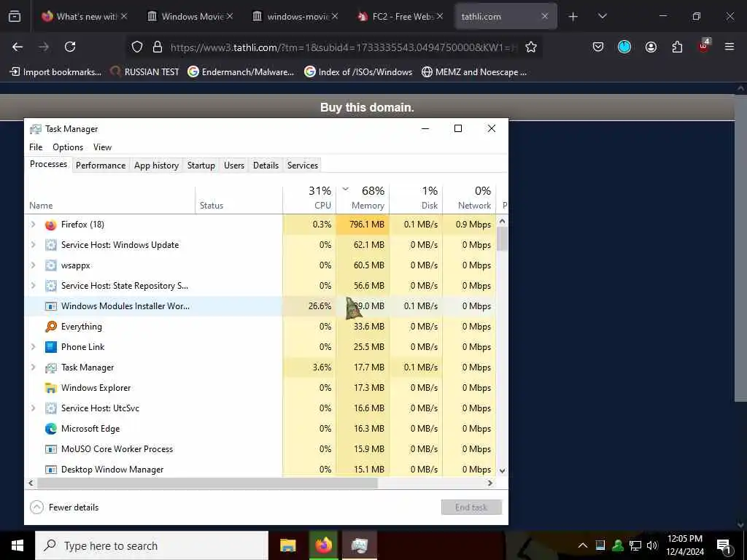The image size is (747, 560).
Task: Open the Firefox View icon
Action: point(15,16)
